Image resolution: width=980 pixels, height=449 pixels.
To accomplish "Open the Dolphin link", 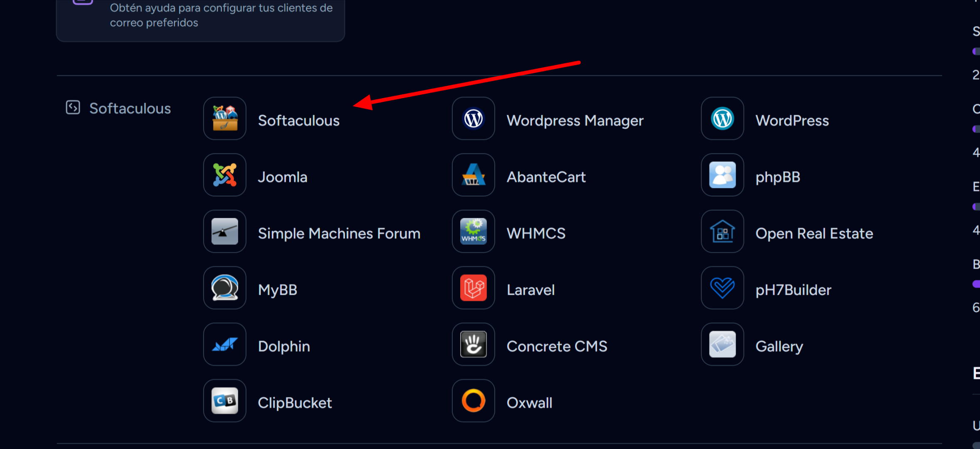I will tap(284, 346).
